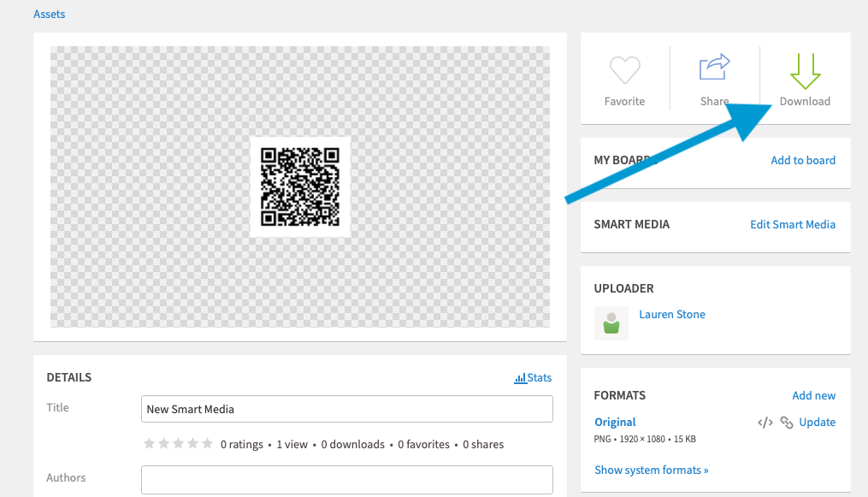Click the Download label text
The height and width of the screenshot is (497, 868).
click(x=805, y=101)
